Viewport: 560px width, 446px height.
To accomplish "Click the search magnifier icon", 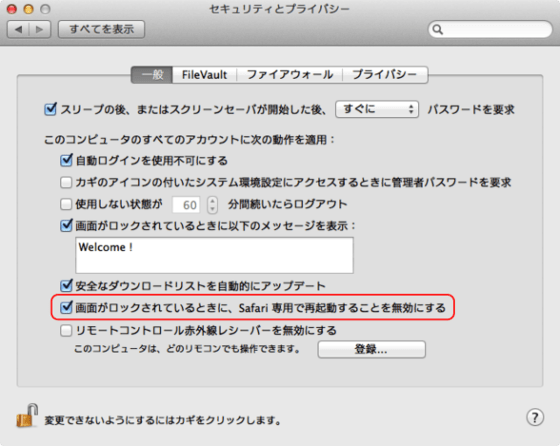I will (438, 29).
